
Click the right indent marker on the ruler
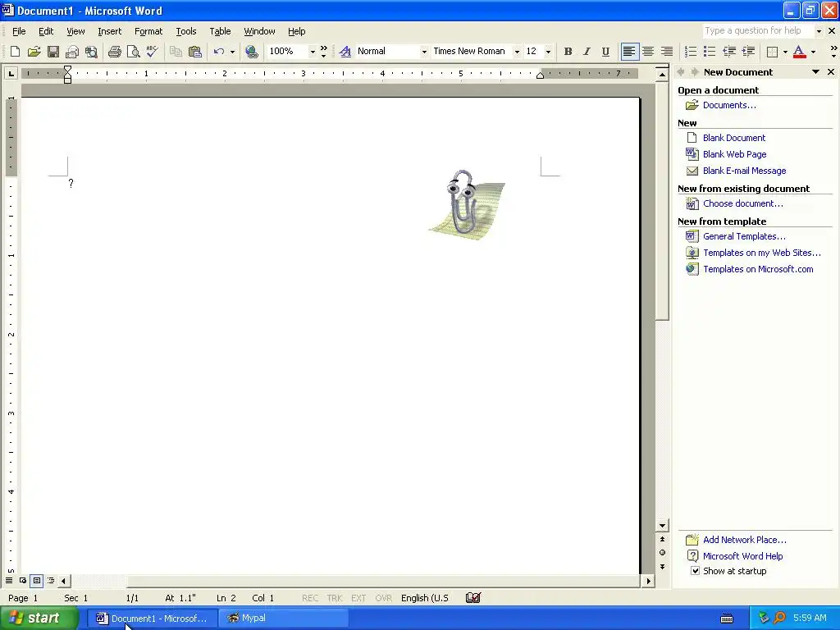coord(540,75)
